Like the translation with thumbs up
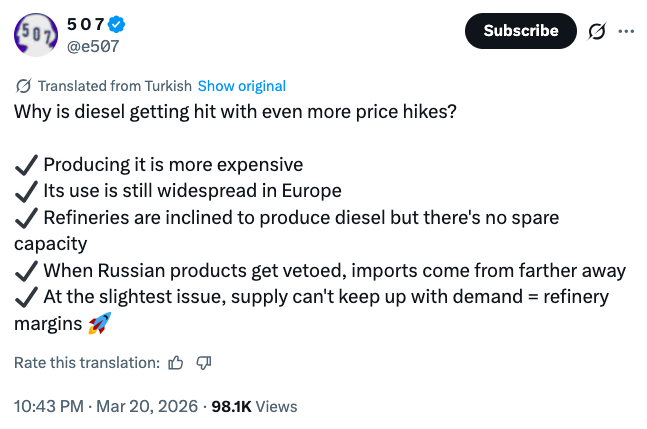Viewport: 647px width, 429px height. 176,363
